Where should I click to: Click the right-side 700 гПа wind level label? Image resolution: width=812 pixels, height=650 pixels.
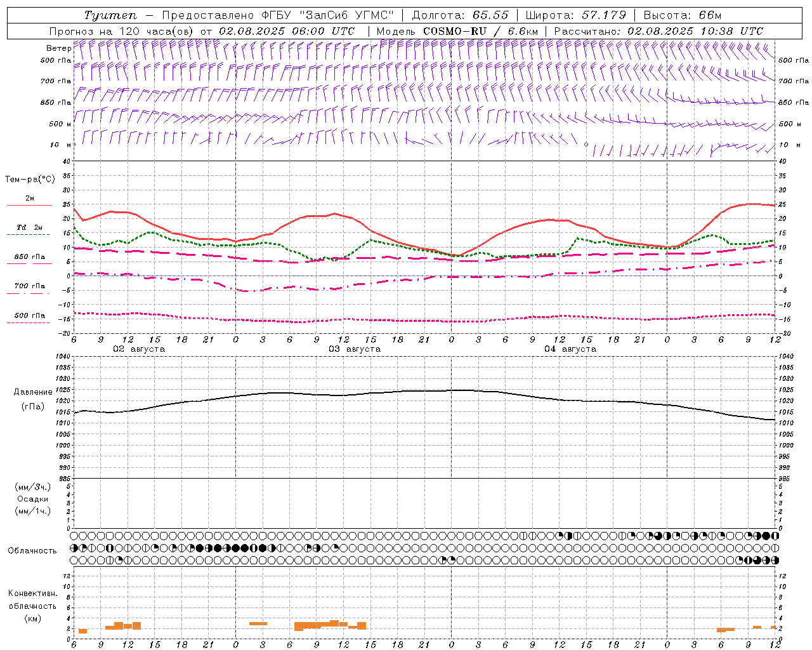click(794, 81)
